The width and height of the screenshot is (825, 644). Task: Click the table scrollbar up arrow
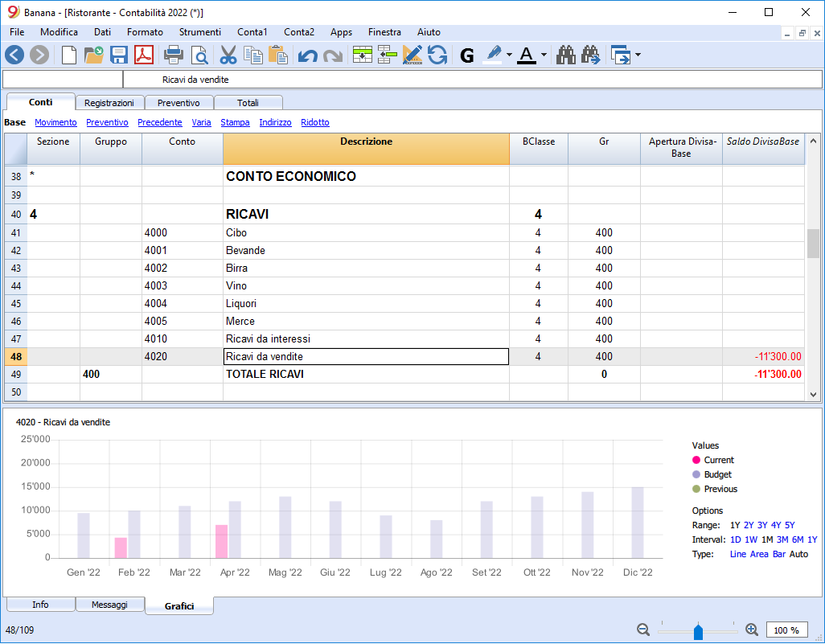tap(813, 141)
